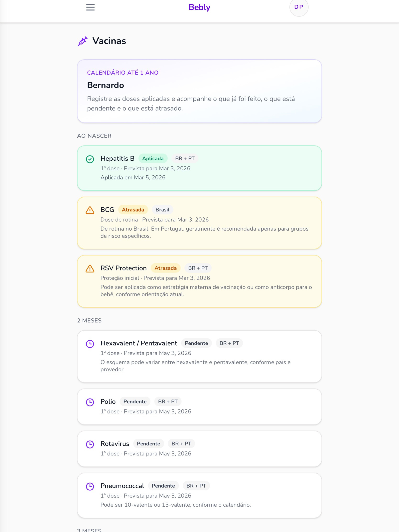Open the hamburger menu
The image size is (399, 532).
[x=90, y=7]
